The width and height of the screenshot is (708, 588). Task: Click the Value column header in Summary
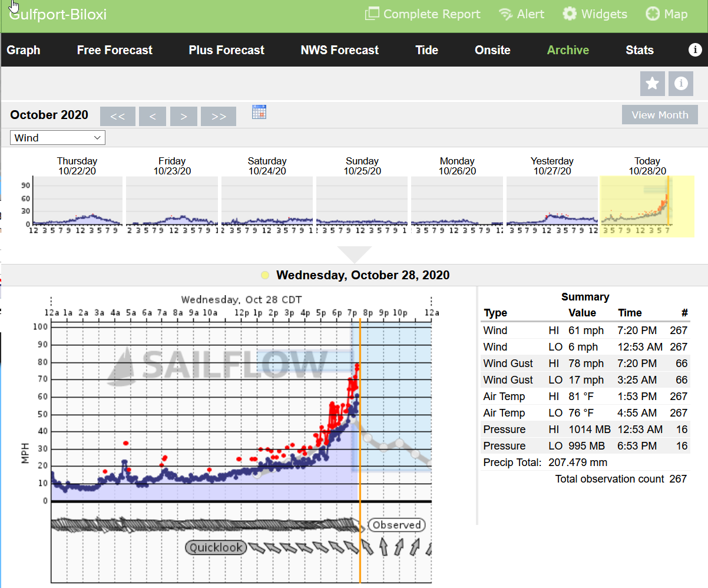pyautogui.click(x=582, y=313)
